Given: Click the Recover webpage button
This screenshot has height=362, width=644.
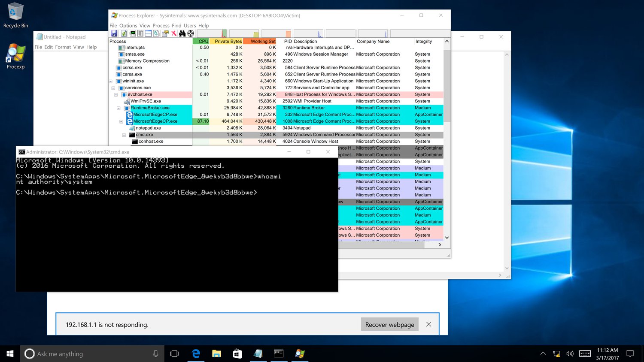Looking at the screenshot, I should click(x=390, y=324).
